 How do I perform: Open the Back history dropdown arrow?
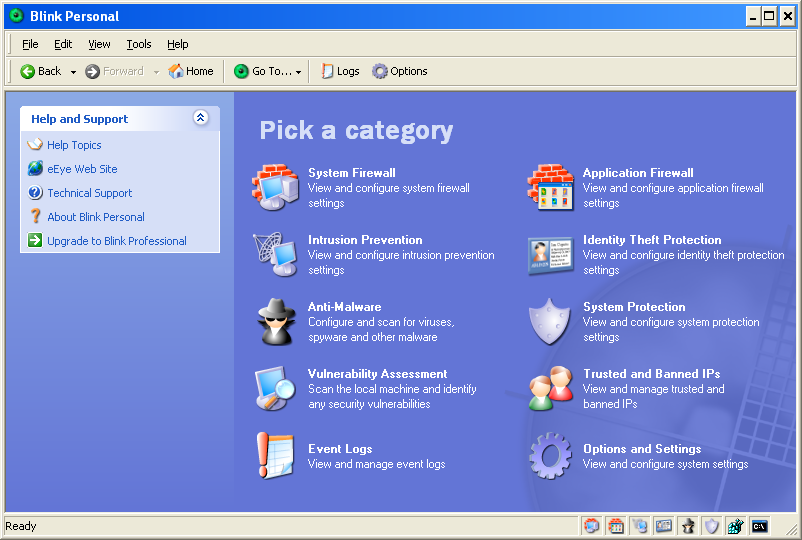coord(73,72)
